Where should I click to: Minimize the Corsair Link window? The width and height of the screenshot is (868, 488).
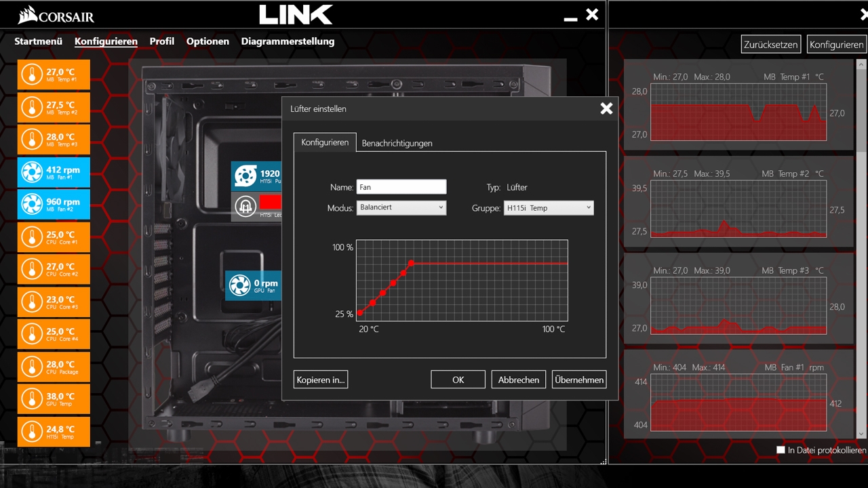[x=570, y=19]
